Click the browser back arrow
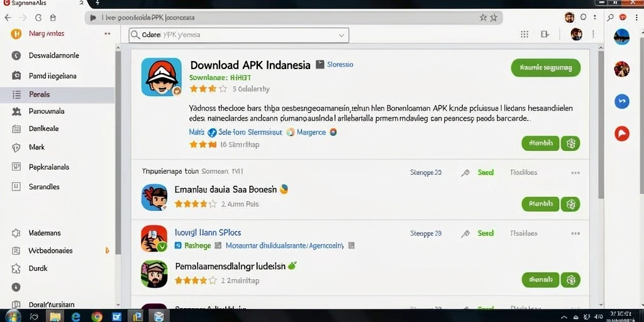 click(8, 18)
